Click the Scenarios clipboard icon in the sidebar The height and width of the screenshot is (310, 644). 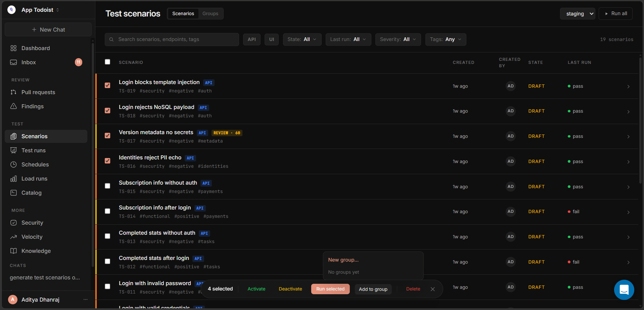(13, 136)
